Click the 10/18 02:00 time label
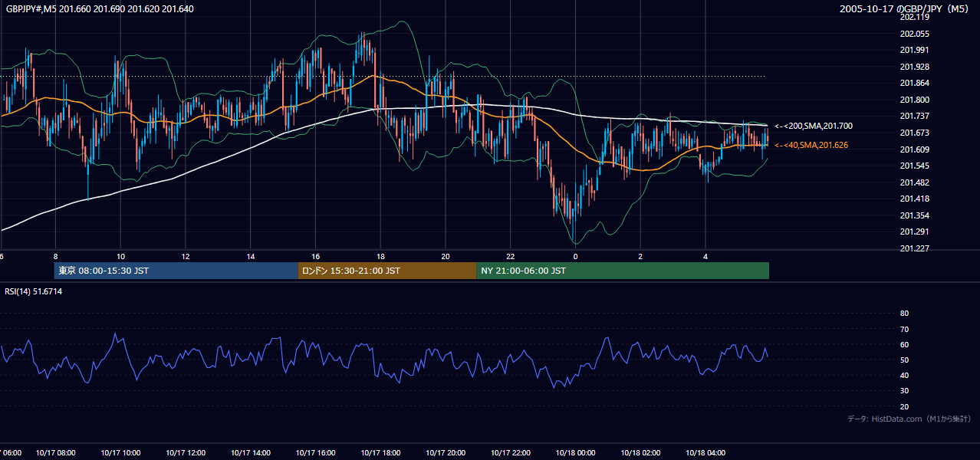This screenshot has height=460, width=980. pyautogui.click(x=641, y=453)
